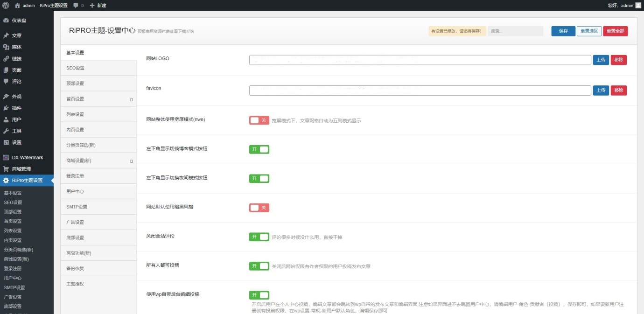Toggle the 左下角显示切换博客模式按钮 switch
Image resolution: width=644 pixels, height=314 pixels.
pyautogui.click(x=259, y=149)
